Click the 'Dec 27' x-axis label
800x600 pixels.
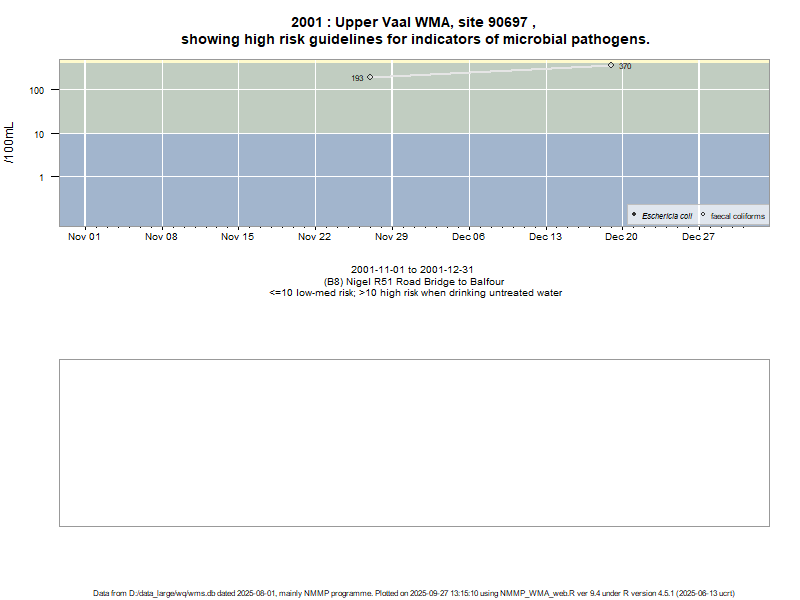(x=698, y=237)
